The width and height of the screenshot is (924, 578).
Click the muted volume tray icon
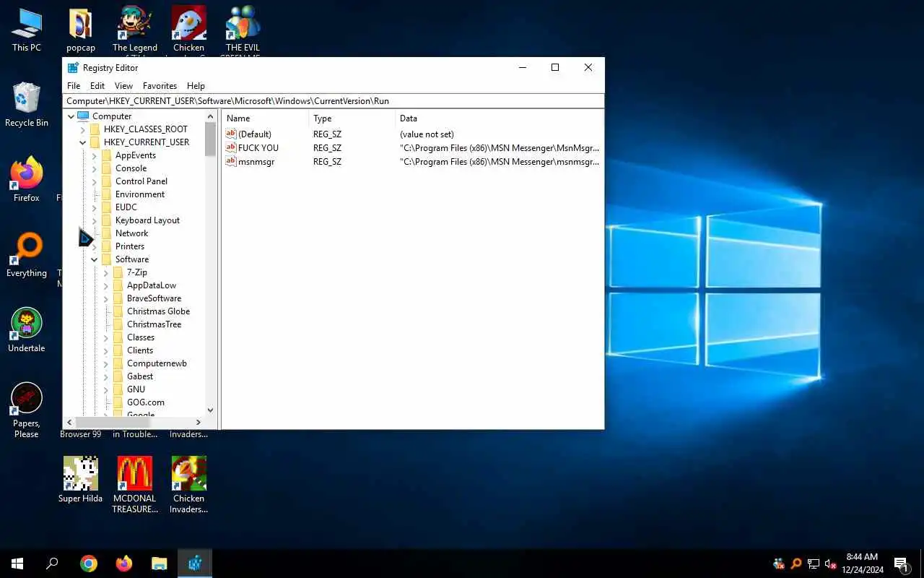[831, 564]
